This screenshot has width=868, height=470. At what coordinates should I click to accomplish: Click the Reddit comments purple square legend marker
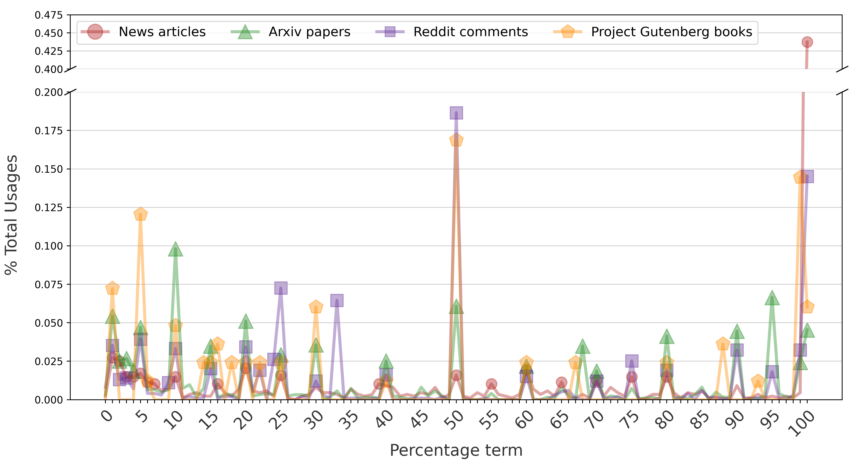pos(390,32)
